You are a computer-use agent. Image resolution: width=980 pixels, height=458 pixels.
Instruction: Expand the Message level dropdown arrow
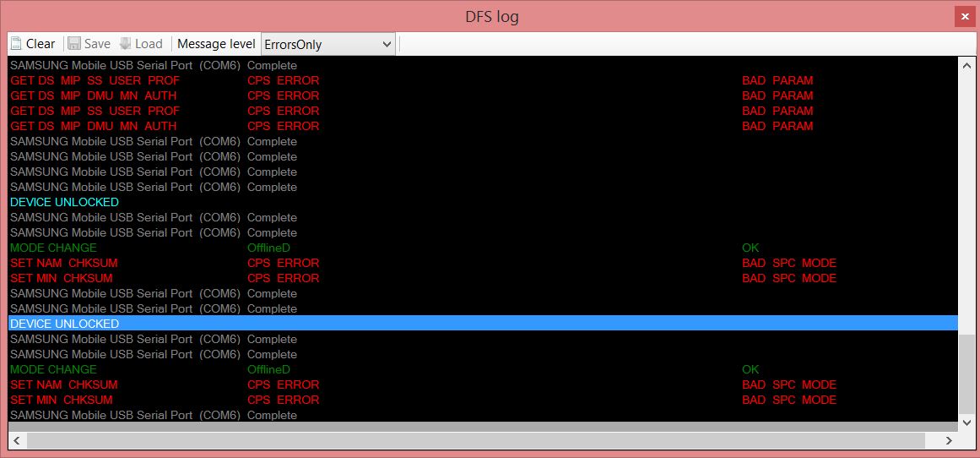point(387,44)
